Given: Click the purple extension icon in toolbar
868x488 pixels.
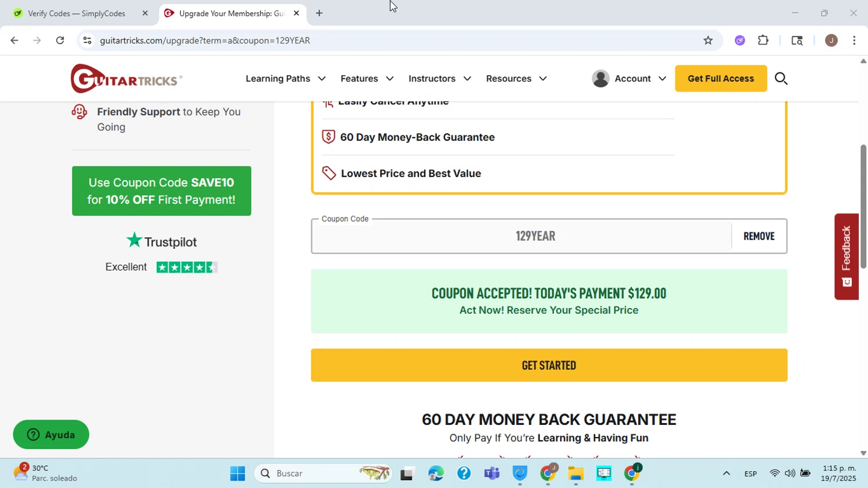Looking at the screenshot, I should click(x=740, y=41).
